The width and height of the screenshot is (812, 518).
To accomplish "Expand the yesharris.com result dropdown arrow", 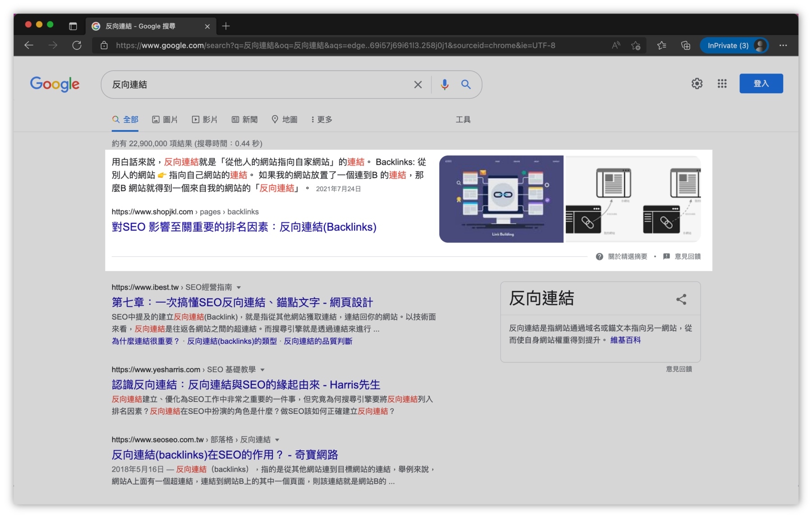I will click(x=263, y=370).
